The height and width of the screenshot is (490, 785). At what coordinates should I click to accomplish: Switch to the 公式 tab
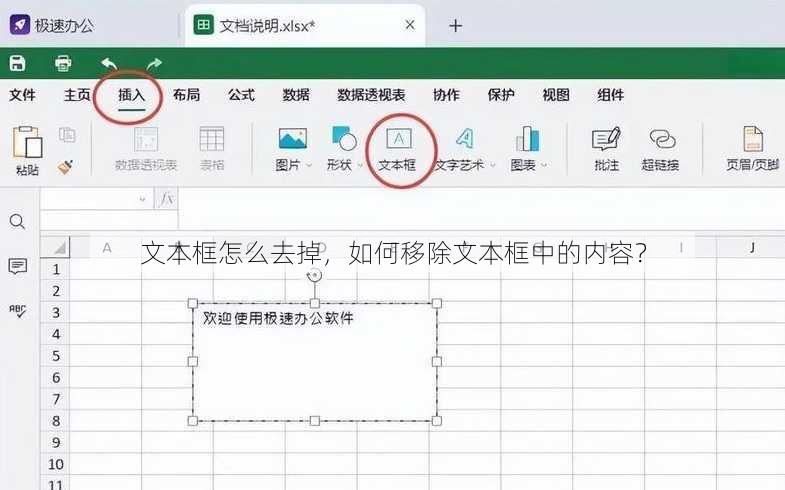[241, 95]
